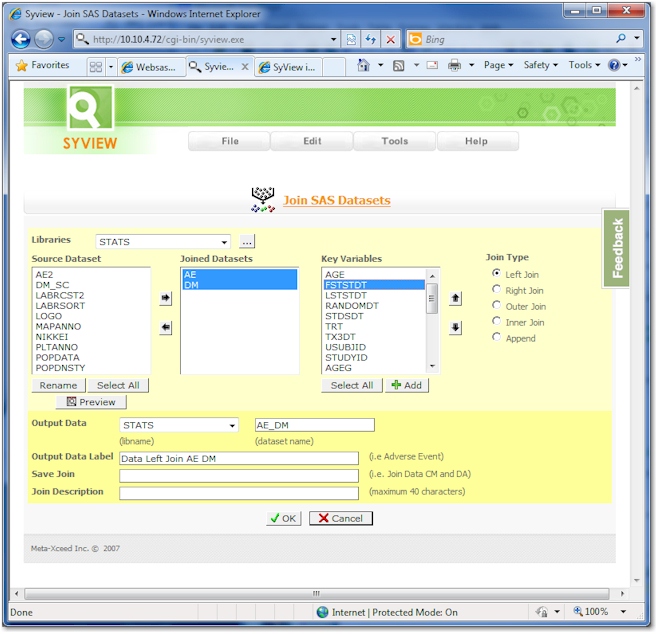
Task: Click the Quick Tabs grid icon
Action: 96,67
